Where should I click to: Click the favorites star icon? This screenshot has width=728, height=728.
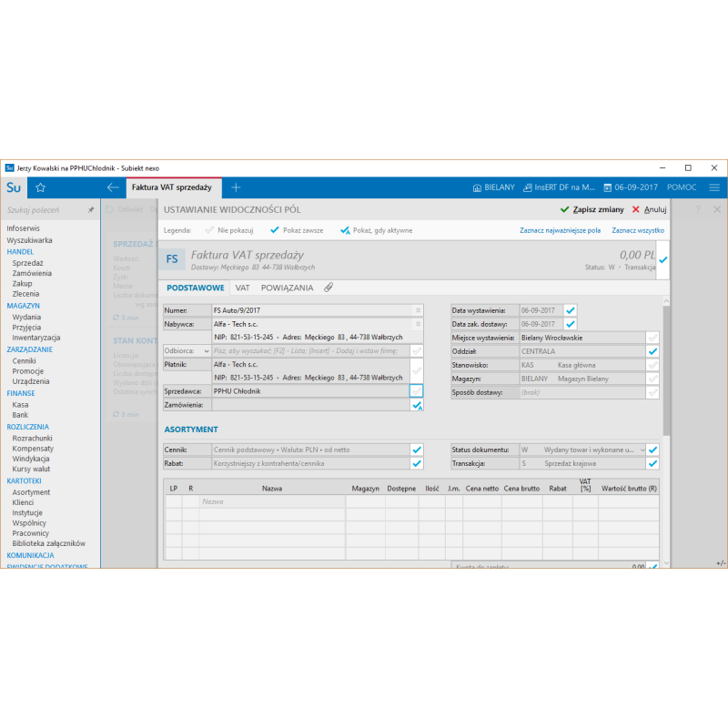tap(40, 187)
